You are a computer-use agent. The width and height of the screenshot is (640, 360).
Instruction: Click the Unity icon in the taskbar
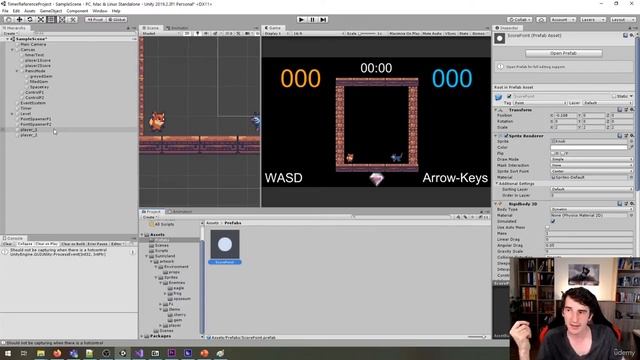[122, 353]
